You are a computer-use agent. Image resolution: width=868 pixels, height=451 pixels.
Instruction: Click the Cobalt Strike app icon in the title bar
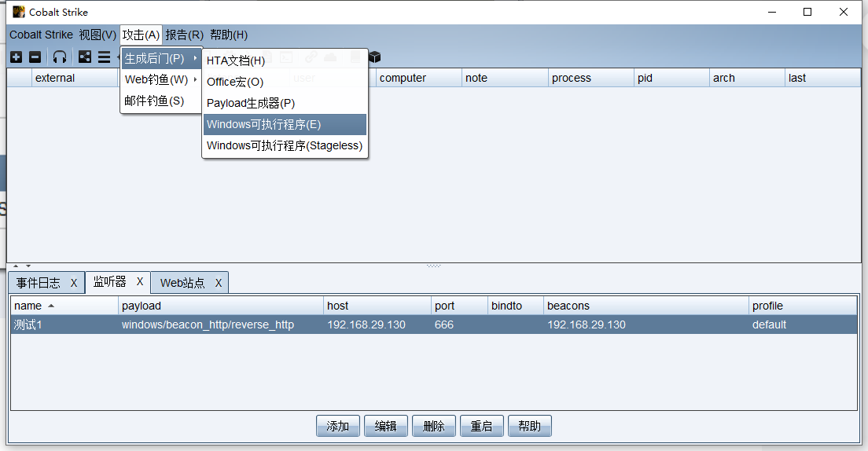click(19, 12)
